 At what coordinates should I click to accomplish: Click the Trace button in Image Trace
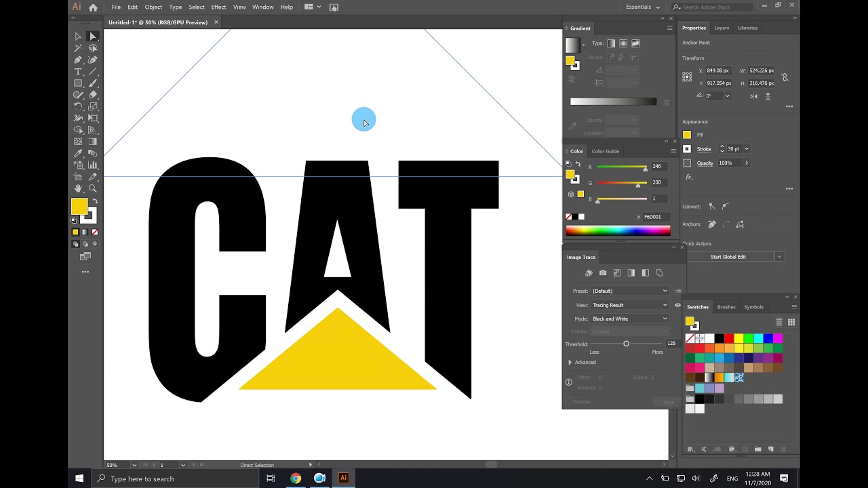point(668,402)
